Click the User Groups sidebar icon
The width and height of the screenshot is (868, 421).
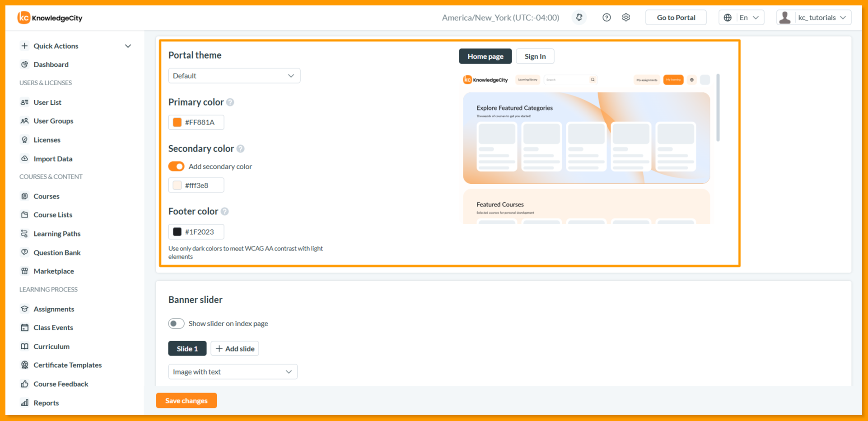25,121
